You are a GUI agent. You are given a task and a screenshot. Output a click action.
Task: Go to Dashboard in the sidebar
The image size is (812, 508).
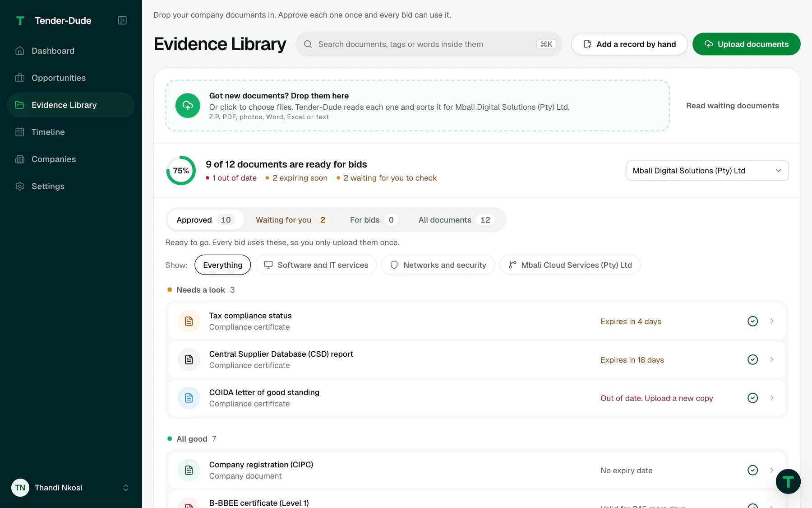click(x=71, y=51)
